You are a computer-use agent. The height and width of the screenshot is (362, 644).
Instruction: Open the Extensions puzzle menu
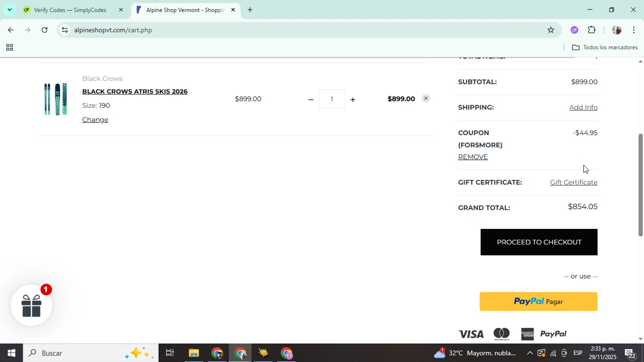[x=592, y=30]
